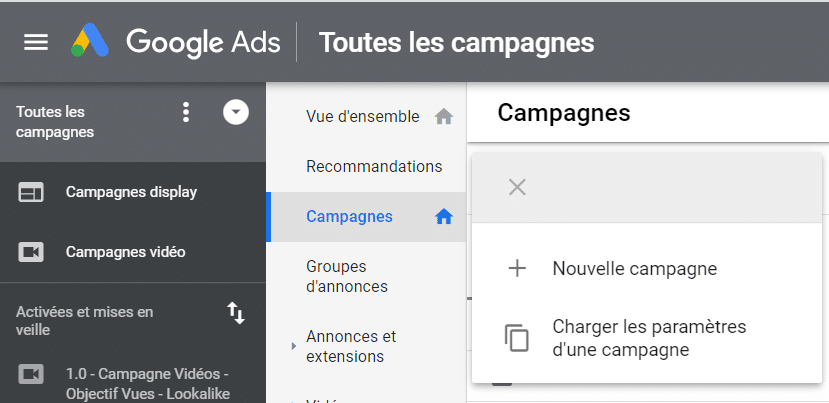Open 1.0 - Campagne Vidéos campaign
Viewport: 829px width, 403px height.
(x=147, y=383)
